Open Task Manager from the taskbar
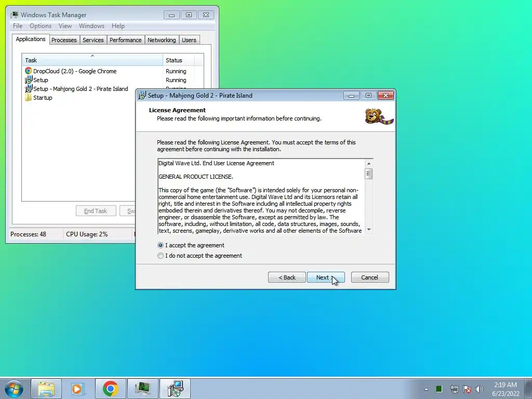This screenshot has height=399, width=532. pyautogui.click(x=142, y=389)
